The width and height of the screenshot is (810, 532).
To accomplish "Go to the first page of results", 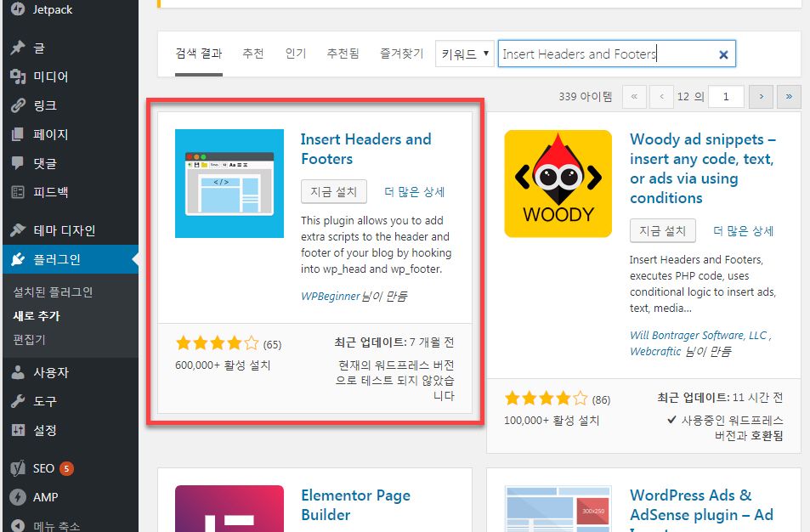I will (x=634, y=97).
